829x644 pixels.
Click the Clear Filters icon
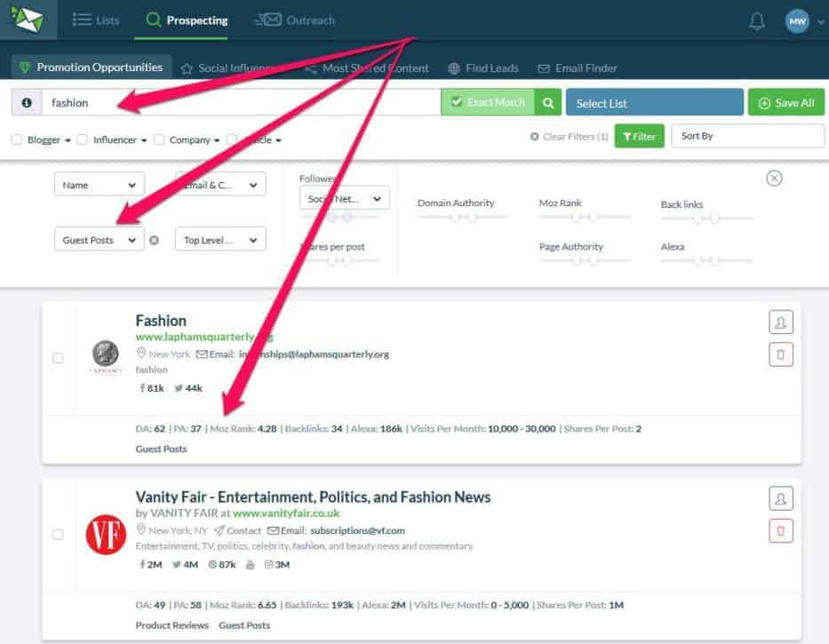pos(535,137)
